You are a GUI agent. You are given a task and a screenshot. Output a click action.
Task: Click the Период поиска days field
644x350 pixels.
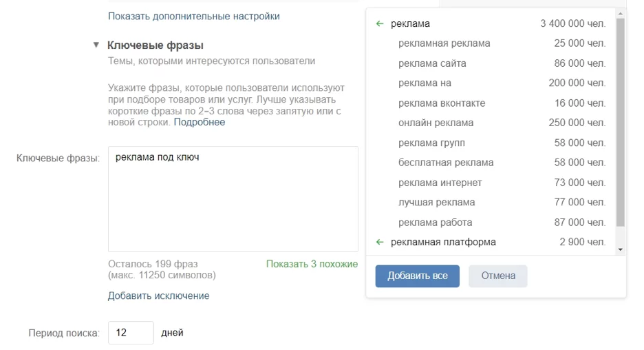coord(131,333)
